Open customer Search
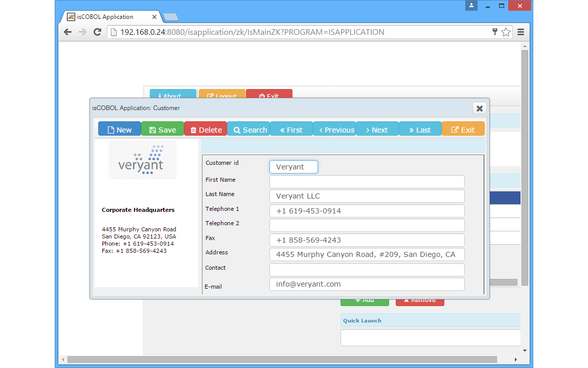This screenshot has width=588, height=368. pos(248,129)
